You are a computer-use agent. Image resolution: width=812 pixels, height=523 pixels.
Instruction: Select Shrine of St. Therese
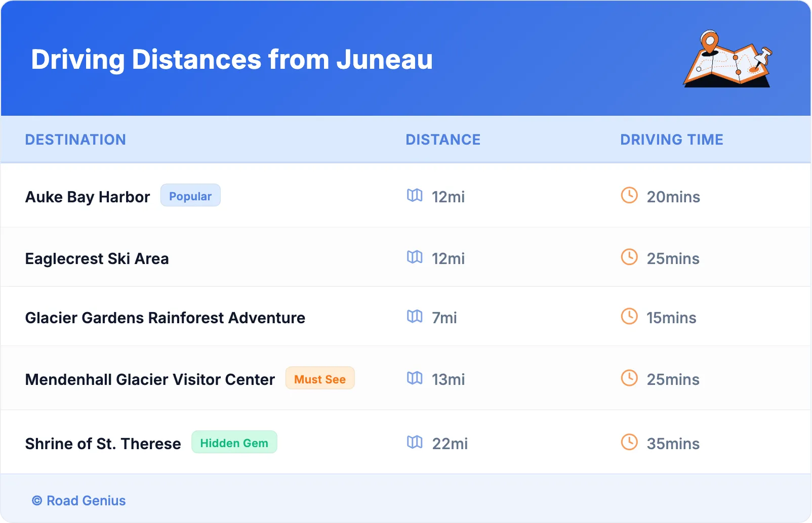(103, 444)
